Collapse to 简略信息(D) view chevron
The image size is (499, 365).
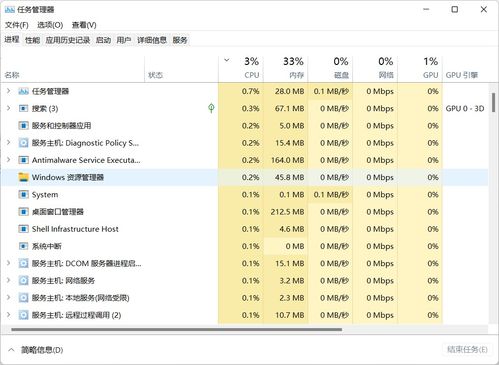(11, 350)
